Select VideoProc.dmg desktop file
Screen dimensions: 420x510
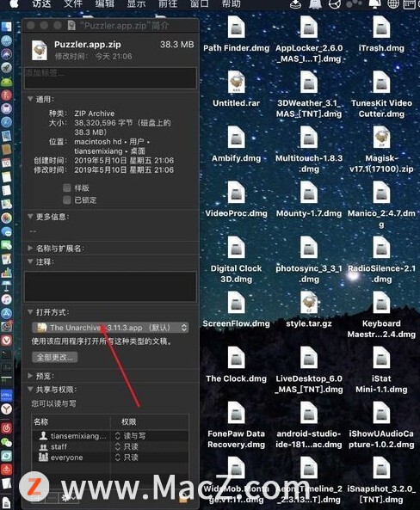[x=237, y=193]
